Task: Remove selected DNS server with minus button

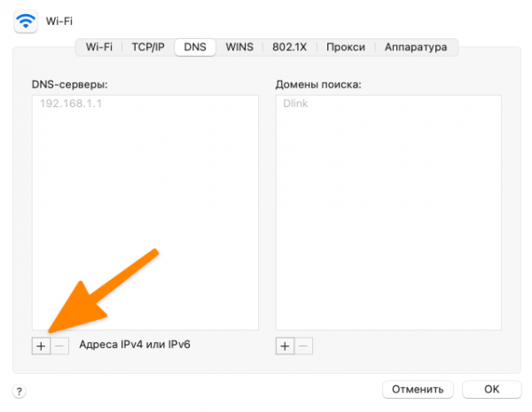Action: click(59, 346)
